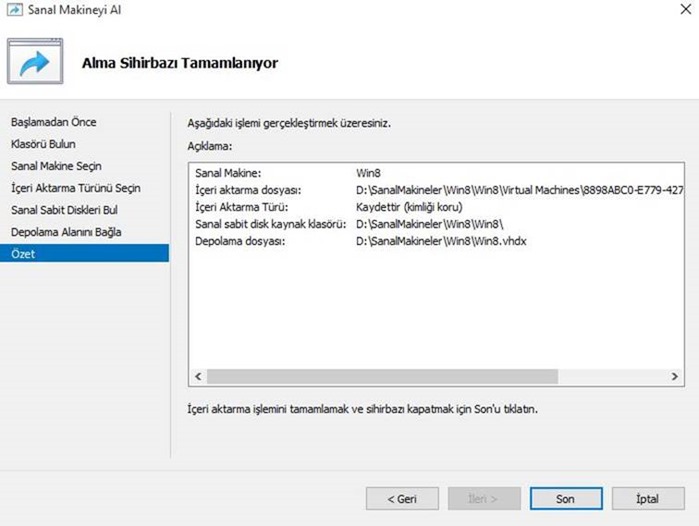Click the Son button to finish

pos(566,498)
